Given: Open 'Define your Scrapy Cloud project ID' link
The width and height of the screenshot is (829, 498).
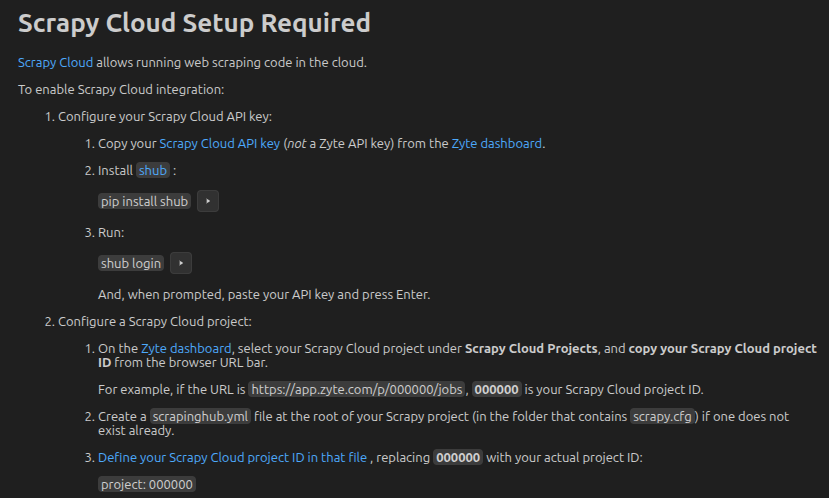Looking at the screenshot, I should point(233,457).
